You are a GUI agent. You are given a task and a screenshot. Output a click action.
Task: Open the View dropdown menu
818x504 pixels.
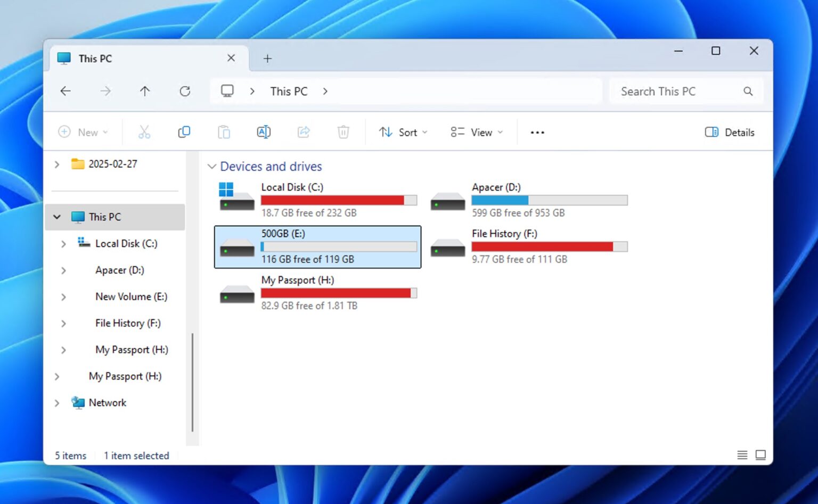click(x=477, y=132)
